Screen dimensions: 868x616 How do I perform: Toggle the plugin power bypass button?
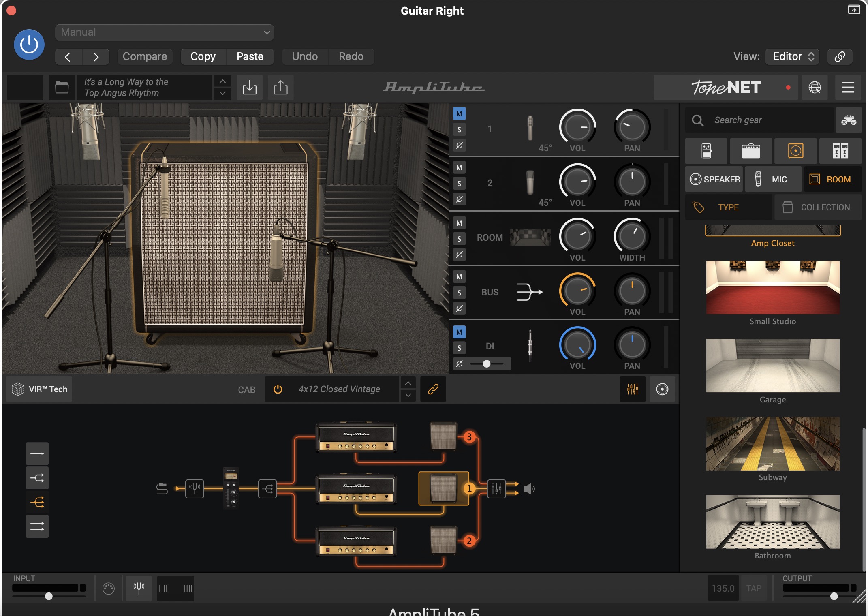pos(29,45)
